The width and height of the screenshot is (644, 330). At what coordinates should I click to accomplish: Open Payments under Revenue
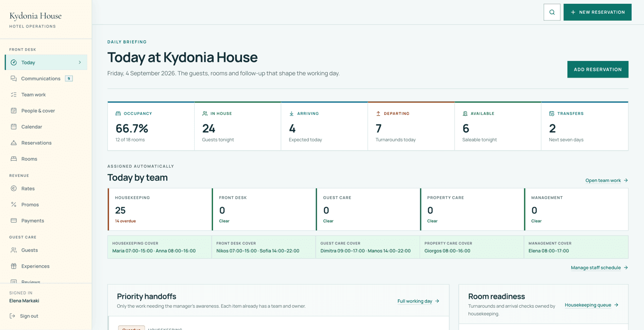click(x=46, y=221)
